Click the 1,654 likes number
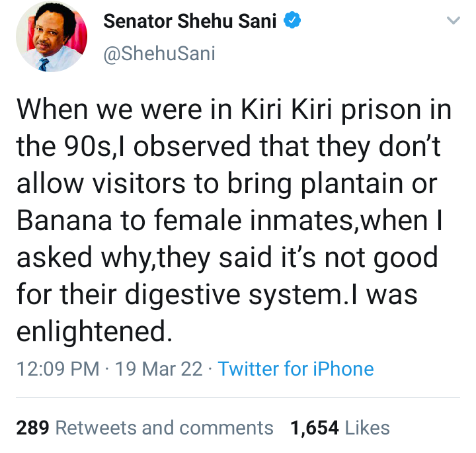476x453 pixels. coord(314,428)
